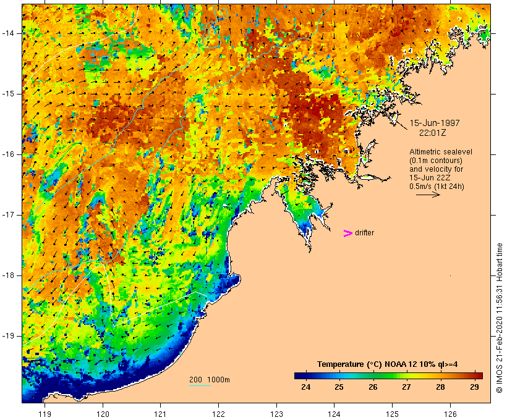Click the '0.5m/s (1kt 24h)' text
The image size is (507, 420).
pyautogui.click(x=437, y=187)
